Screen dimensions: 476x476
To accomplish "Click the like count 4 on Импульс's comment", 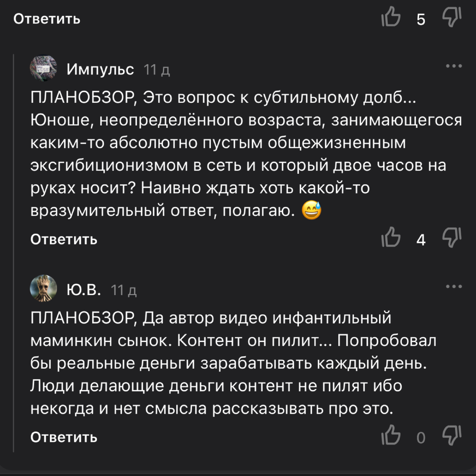I will (x=421, y=240).
